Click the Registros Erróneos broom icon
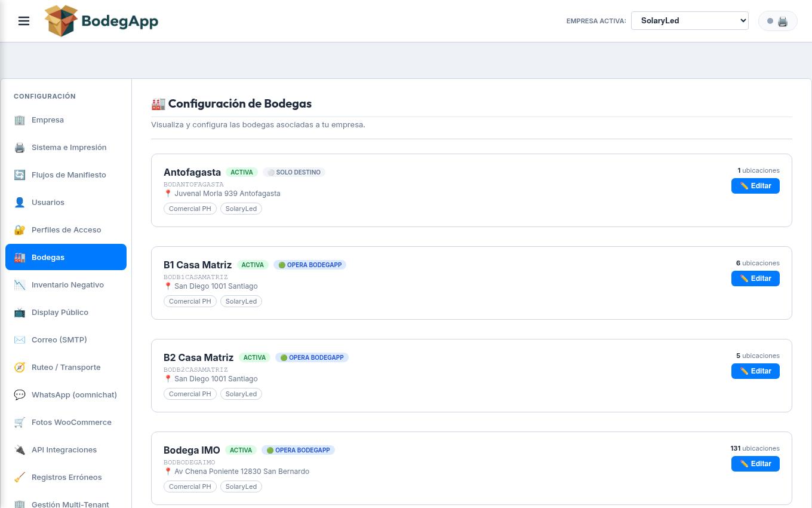Image resolution: width=812 pixels, height=508 pixels. (20, 478)
